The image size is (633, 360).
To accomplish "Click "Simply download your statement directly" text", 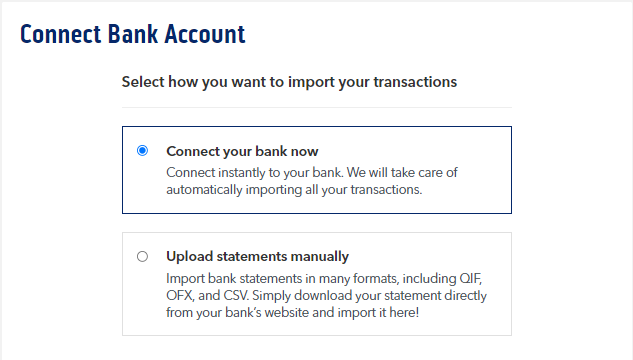I will (370, 295).
